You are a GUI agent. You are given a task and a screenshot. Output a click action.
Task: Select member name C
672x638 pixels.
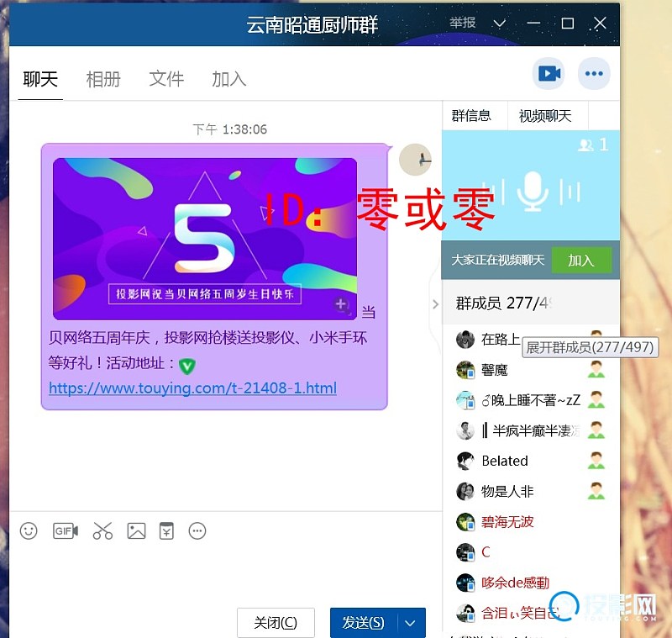[x=486, y=552]
